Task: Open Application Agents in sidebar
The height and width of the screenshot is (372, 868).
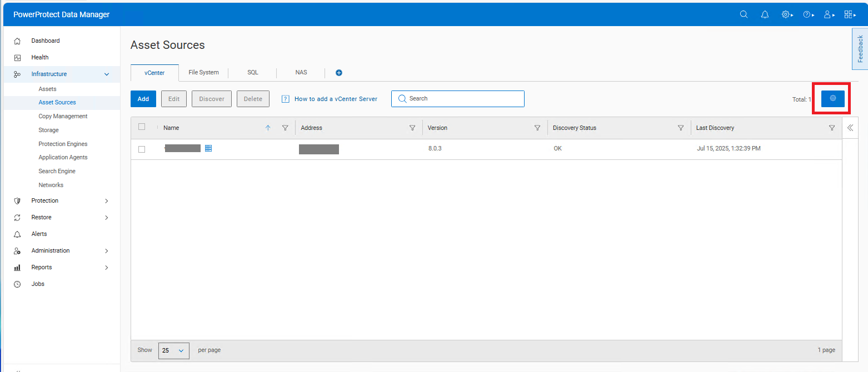Action: pos(63,157)
